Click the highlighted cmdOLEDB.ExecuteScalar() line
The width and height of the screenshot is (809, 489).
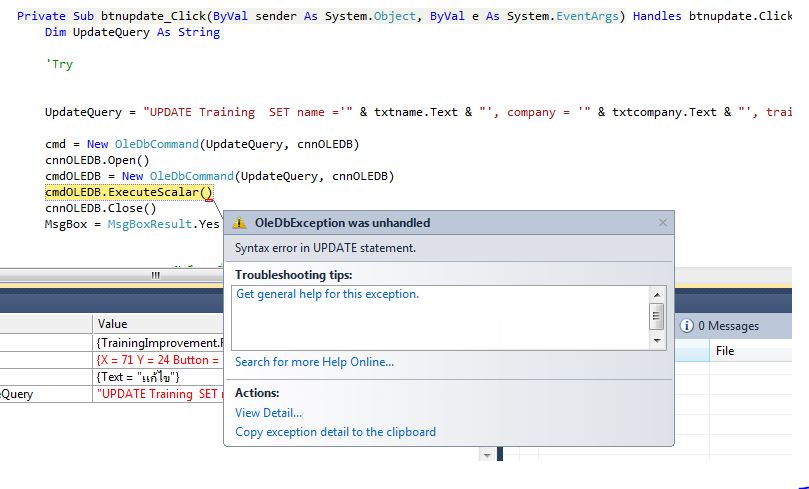[129, 192]
